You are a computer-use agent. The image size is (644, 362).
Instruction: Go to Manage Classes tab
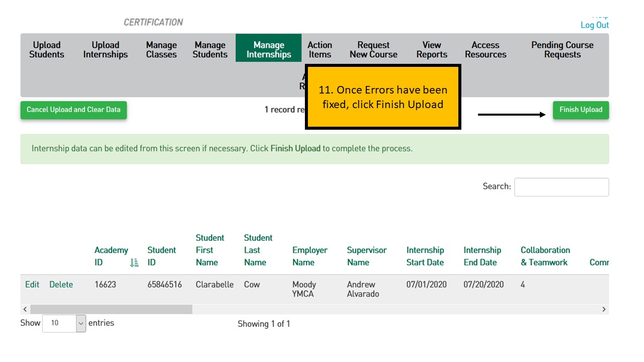pos(162,50)
